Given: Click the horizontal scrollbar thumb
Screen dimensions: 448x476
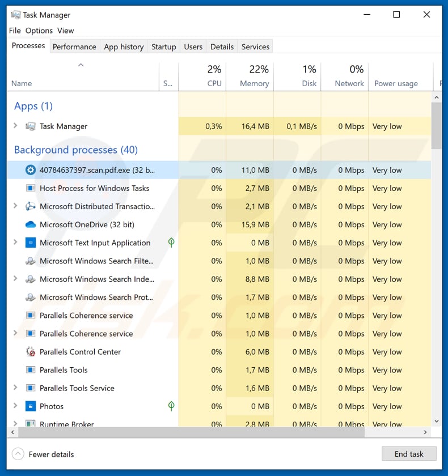Looking at the screenshot, I should coord(191,432).
